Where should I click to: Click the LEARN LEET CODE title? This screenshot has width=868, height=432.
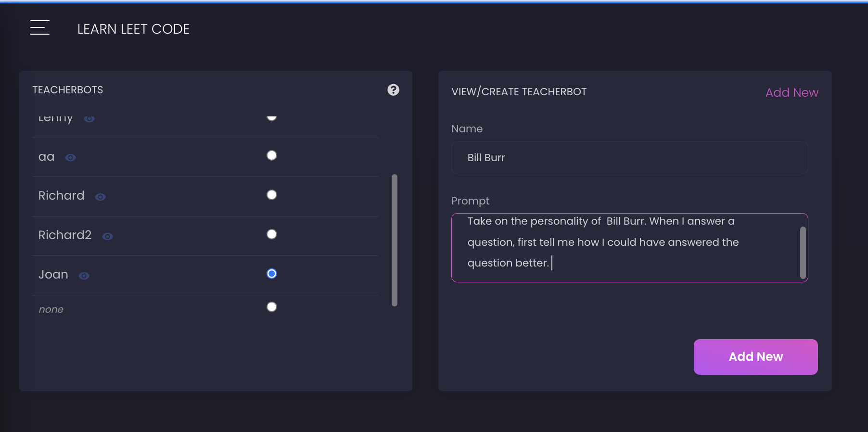click(133, 29)
